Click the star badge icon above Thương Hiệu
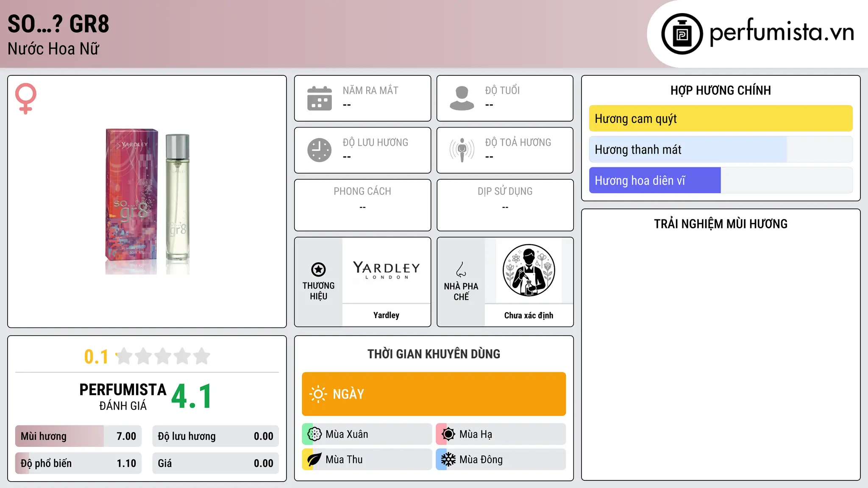 pyautogui.click(x=318, y=269)
